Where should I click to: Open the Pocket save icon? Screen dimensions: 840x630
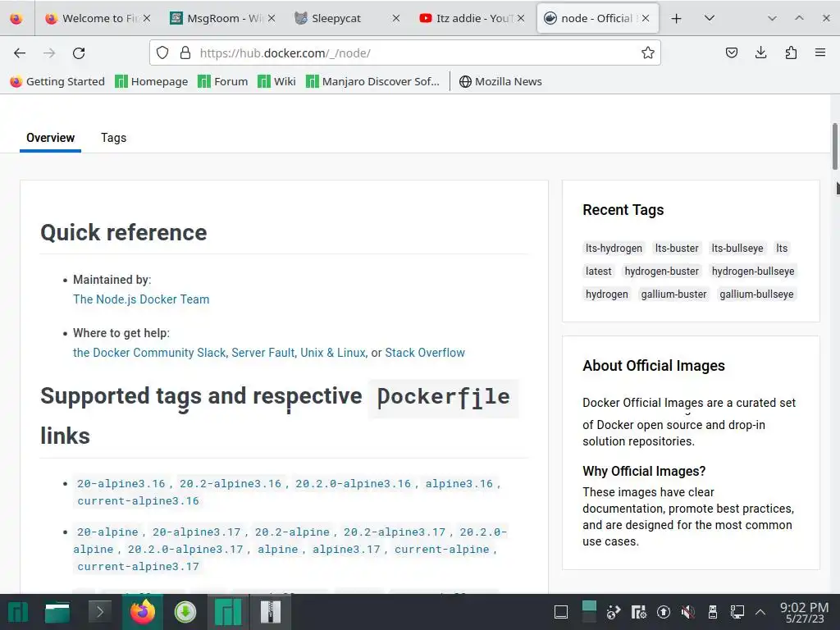[731, 52]
